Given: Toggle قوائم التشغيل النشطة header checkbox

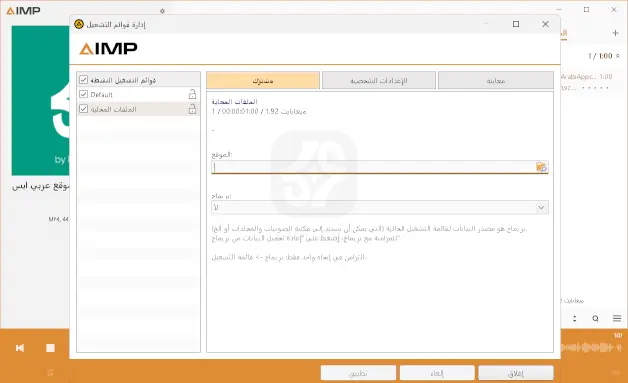Looking at the screenshot, I should click(x=83, y=80).
